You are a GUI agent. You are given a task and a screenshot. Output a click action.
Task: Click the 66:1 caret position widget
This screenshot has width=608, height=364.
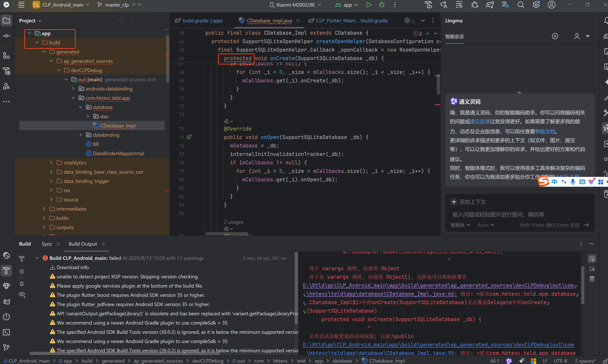point(495,361)
